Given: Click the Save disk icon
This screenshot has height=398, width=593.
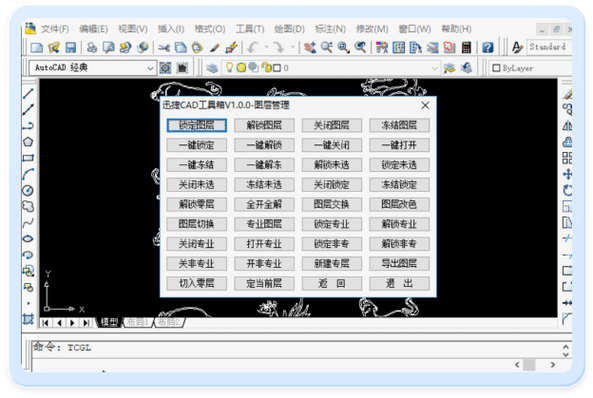Looking at the screenshot, I should pos(71,47).
